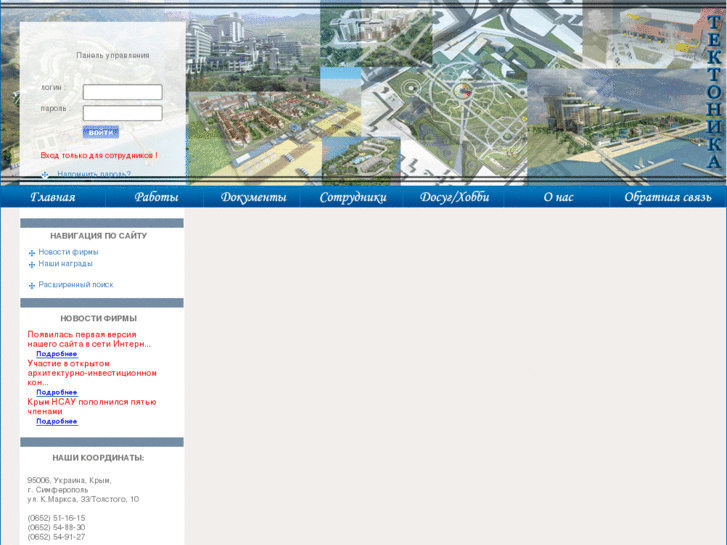Viewport: 727px width, 545px height.
Task: Click the phone number (0652) 54-88-30
Action: (x=56, y=527)
